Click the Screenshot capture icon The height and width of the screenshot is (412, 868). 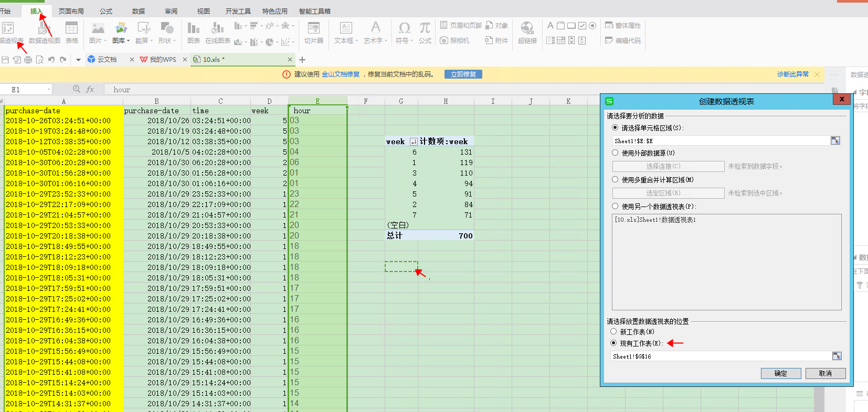point(143,28)
